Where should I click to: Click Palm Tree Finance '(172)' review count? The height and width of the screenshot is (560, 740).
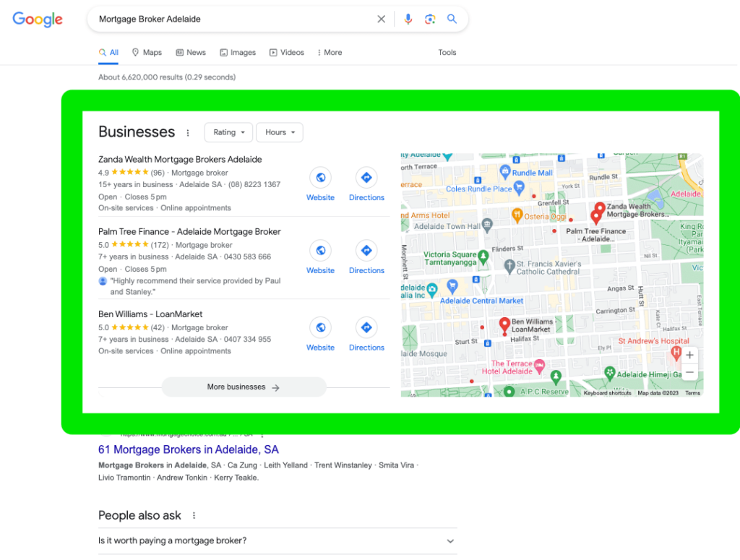(160, 245)
